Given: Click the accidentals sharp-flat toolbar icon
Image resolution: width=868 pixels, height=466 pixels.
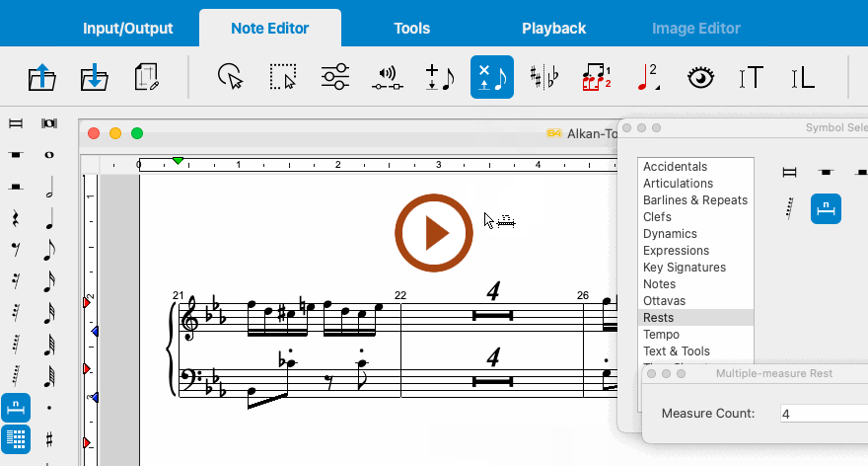Looking at the screenshot, I should pyautogui.click(x=543, y=77).
